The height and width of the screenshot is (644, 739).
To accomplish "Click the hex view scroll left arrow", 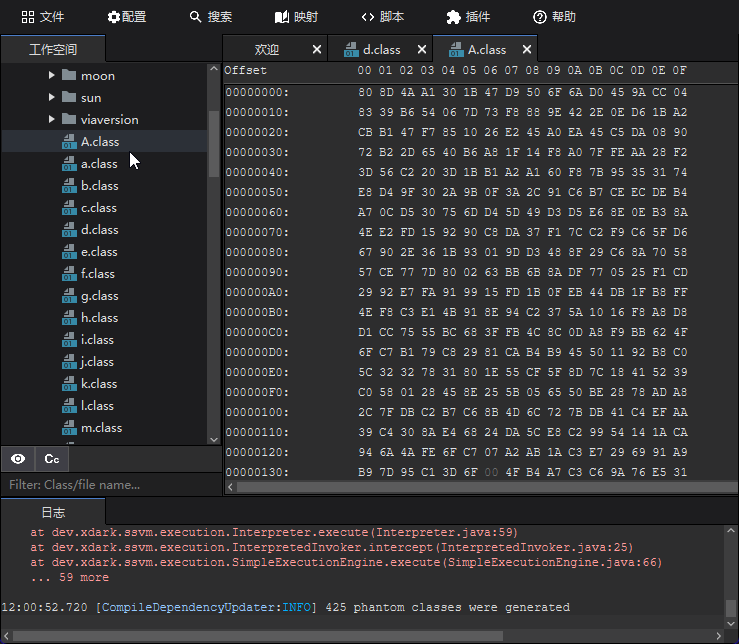I will tap(230, 487).
